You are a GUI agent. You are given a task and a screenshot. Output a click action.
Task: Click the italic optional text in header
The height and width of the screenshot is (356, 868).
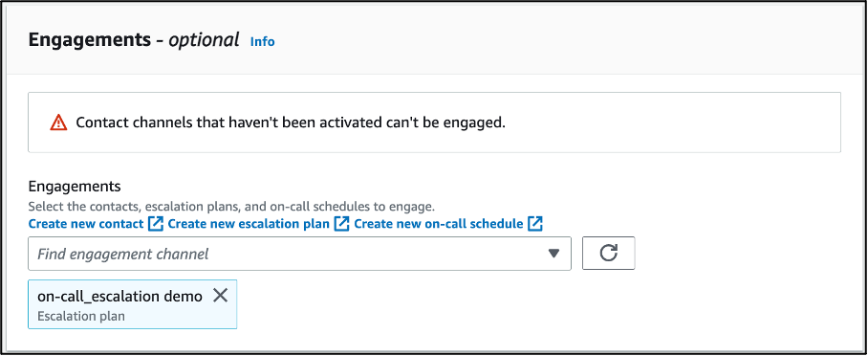tap(204, 40)
